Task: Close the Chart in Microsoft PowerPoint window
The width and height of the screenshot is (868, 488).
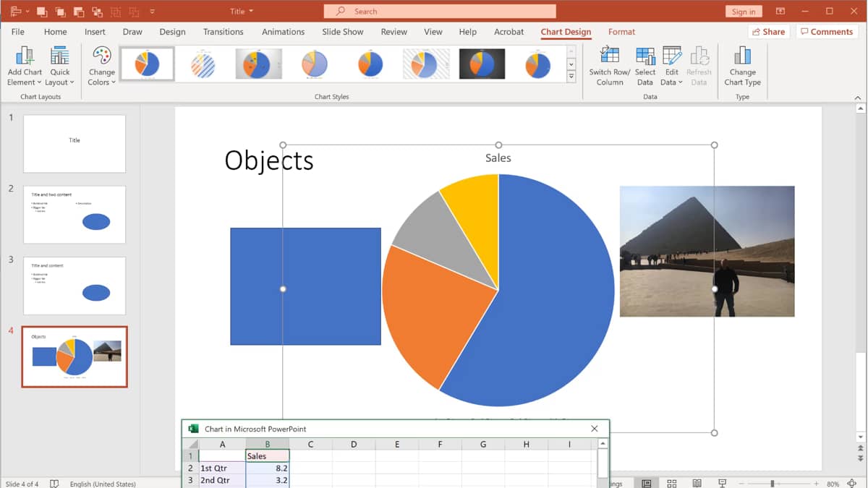Action: pyautogui.click(x=595, y=429)
